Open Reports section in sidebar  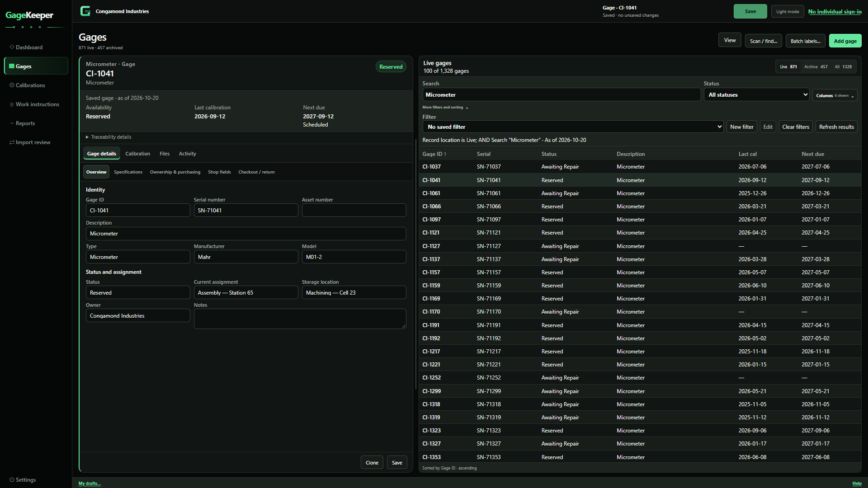pos(36,123)
